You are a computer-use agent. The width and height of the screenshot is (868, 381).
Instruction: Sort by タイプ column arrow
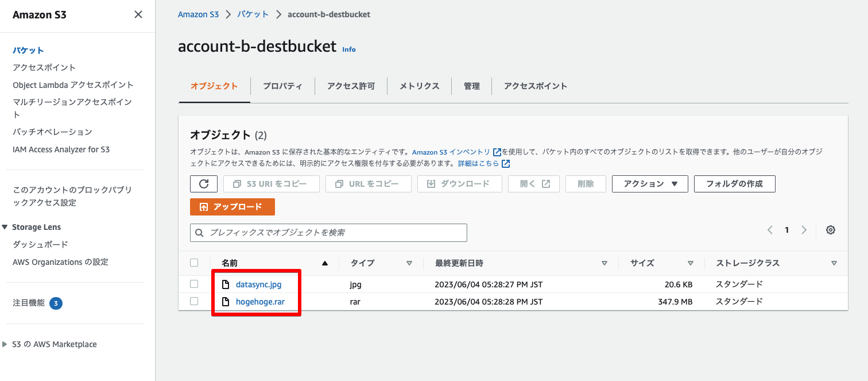pyautogui.click(x=409, y=263)
